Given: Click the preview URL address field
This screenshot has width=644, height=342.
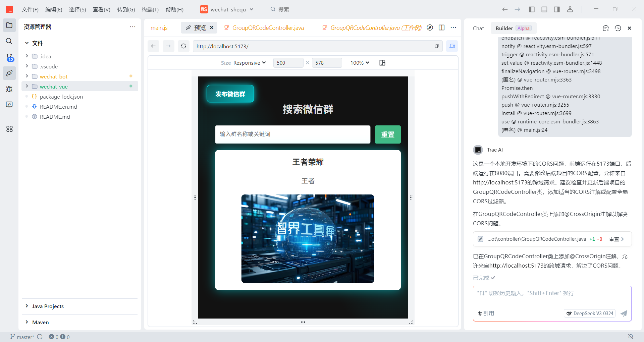Looking at the screenshot, I should (311, 46).
